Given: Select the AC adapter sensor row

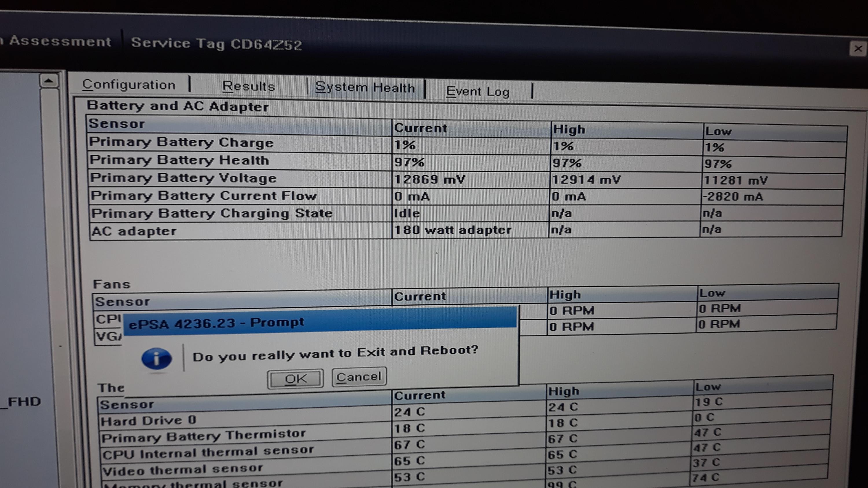Looking at the screenshot, I should (x=134, y=231).
